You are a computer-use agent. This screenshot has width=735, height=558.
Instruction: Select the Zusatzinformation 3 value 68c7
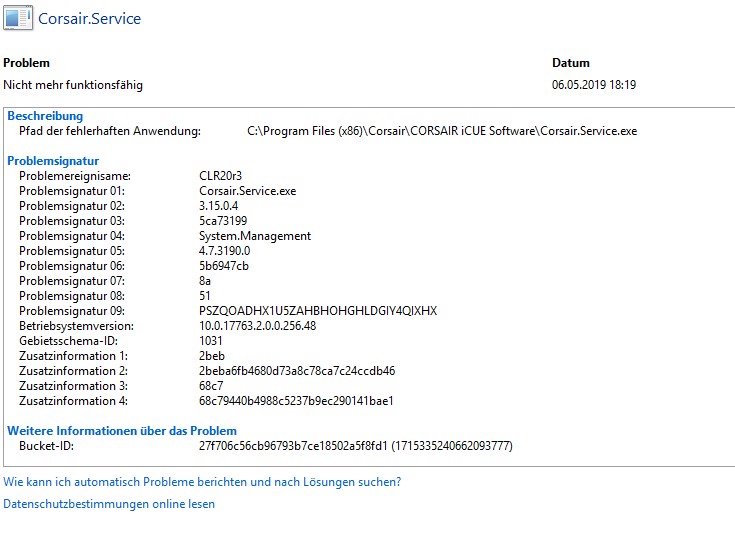click(211, 386)
